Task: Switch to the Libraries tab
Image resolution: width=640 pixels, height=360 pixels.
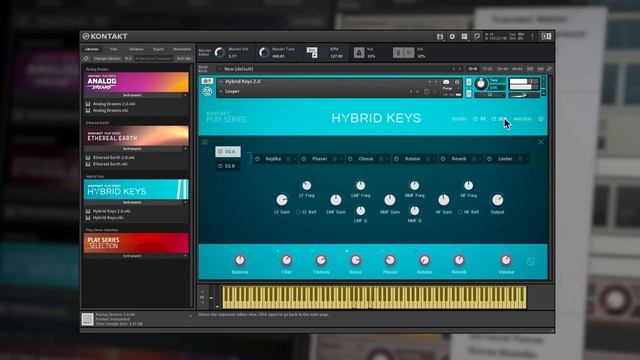Action: click(x=92, y=49)
